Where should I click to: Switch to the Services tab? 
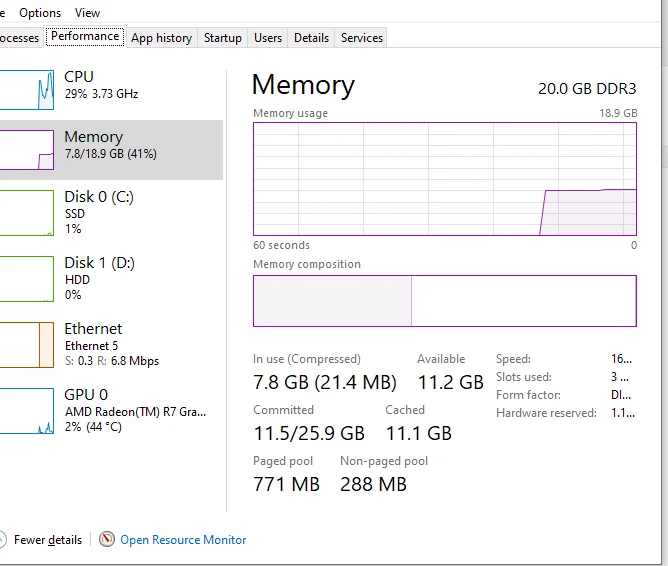click(361, 38)
